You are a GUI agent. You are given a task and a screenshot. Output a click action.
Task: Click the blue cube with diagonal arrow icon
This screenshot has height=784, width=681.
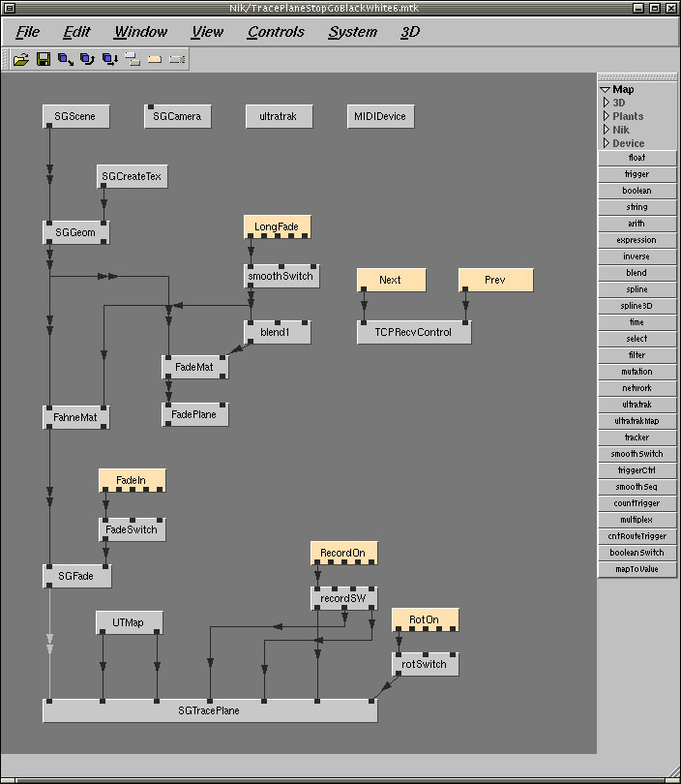tap(65, 59)
